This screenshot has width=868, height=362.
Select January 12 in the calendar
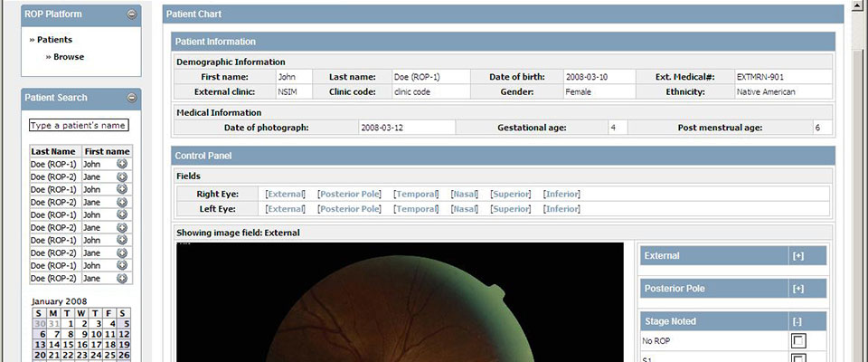tap(124, 334)
